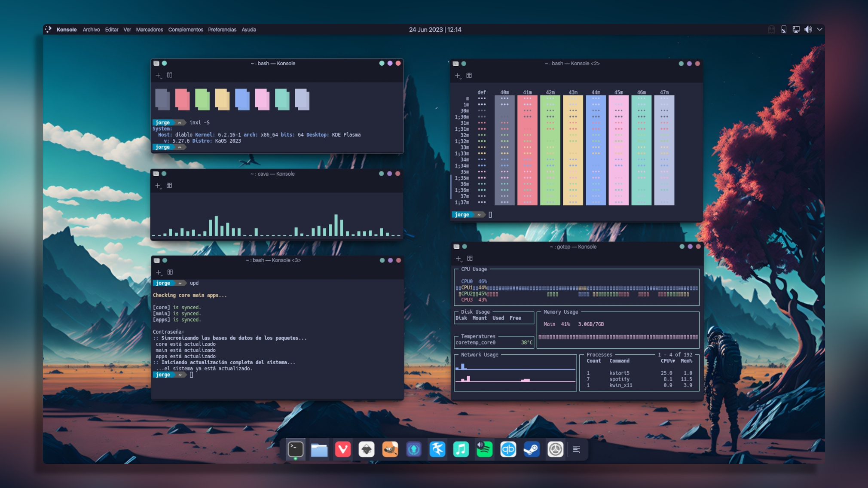Open the Editar menu
This screenshot has height=488, width=868.
click(x=111, y=30)
